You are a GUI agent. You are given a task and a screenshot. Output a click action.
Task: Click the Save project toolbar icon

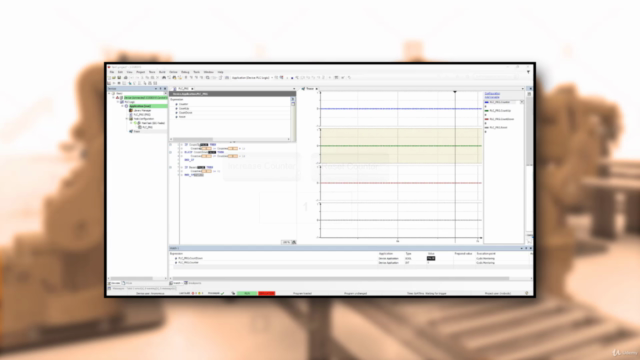tap(119, 78)
